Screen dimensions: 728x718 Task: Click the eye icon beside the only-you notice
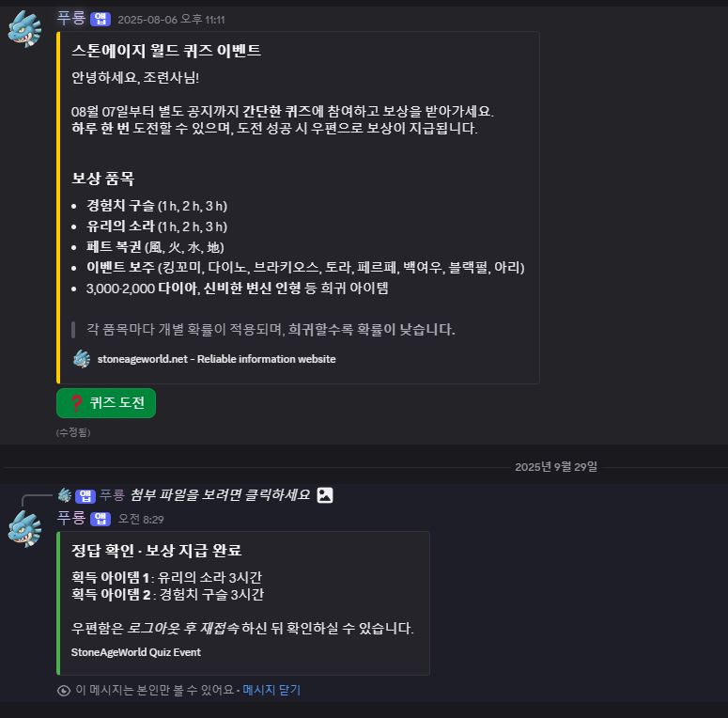(64, 690)
